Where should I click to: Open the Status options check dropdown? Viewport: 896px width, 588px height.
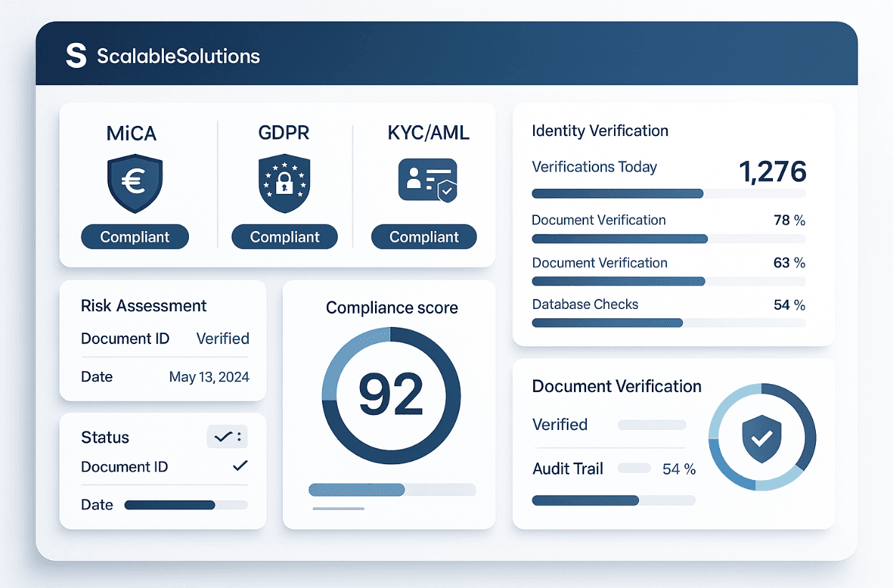pyautogui.click(x=228, y=436)
